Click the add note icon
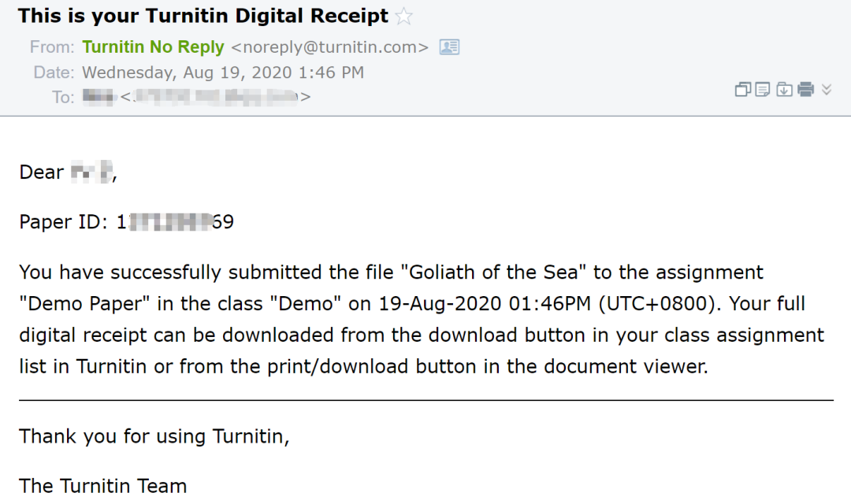 tap(763, 90)
